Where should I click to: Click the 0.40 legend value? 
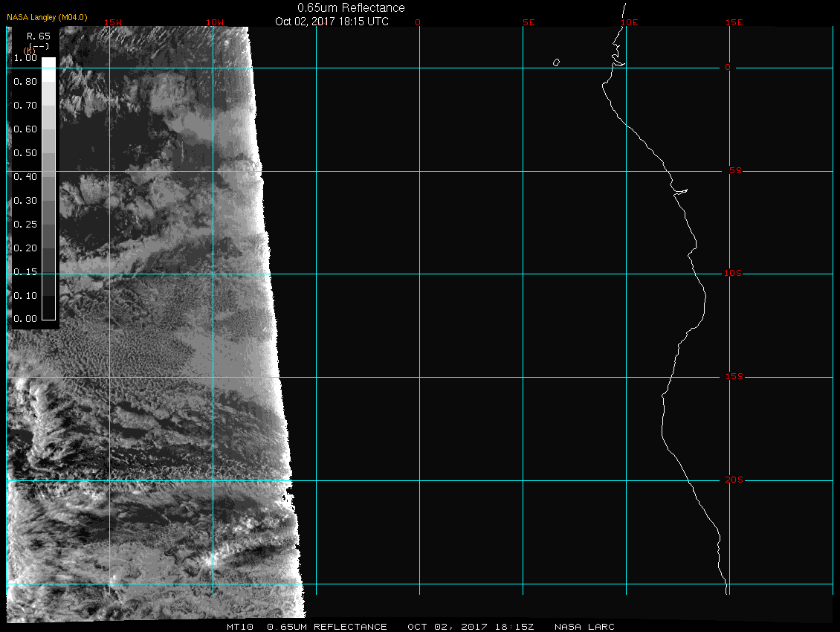[25, 177]
